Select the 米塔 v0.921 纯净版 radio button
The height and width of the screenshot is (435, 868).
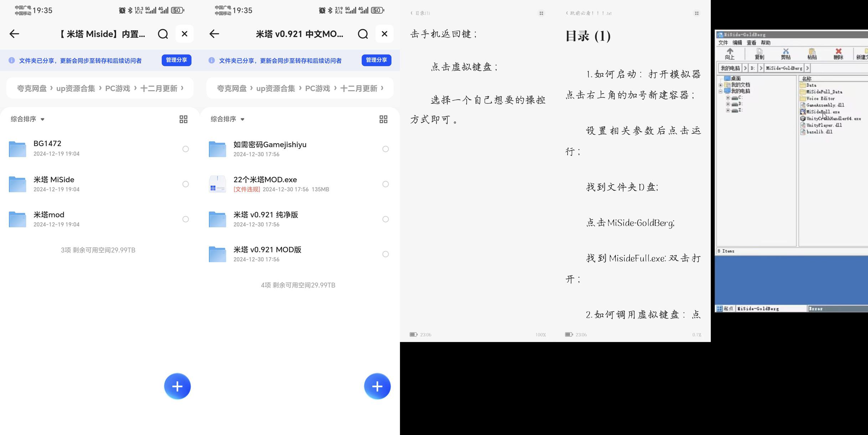tap(386, 219)
